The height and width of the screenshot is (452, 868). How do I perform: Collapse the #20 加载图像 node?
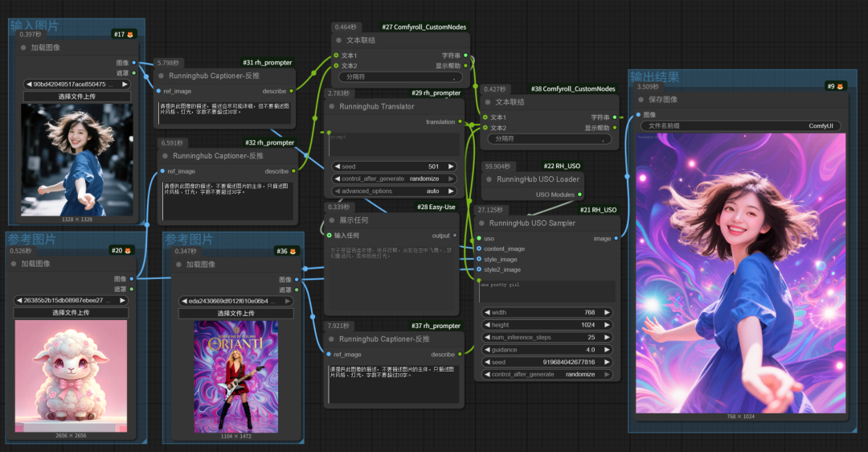tap(14, 264)
